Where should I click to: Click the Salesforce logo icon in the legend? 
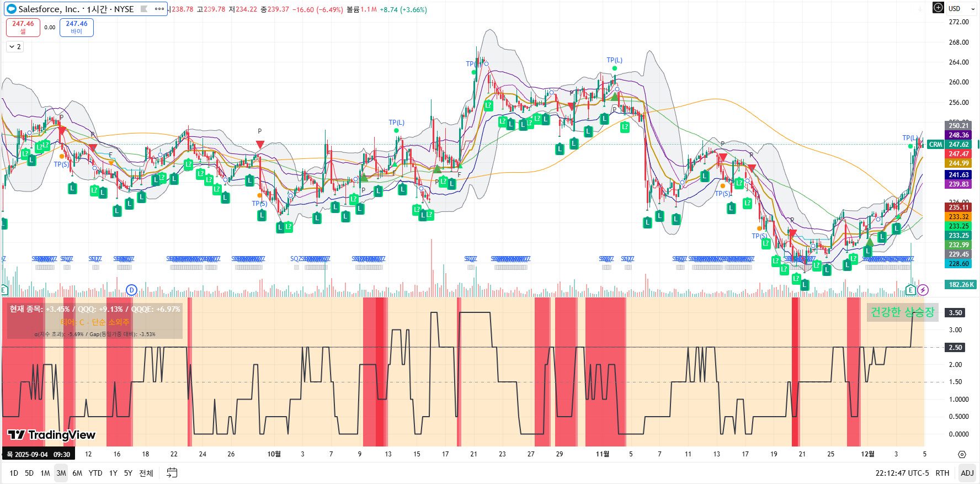[x=11, y=9]
